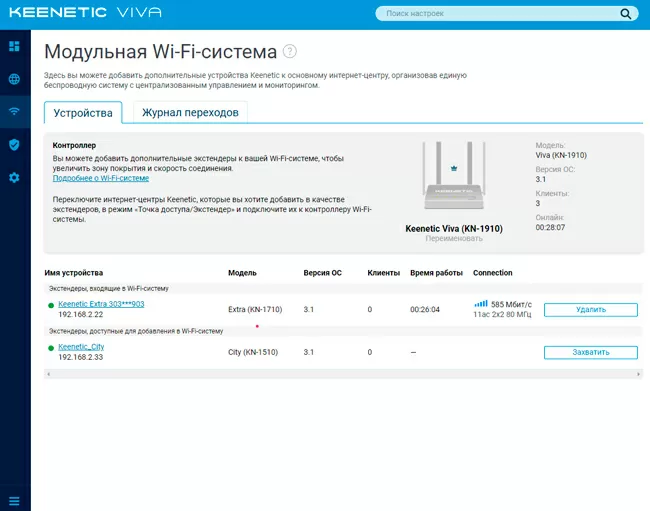The height and width of the screenshot is (511, 650).
Task: Click the help question mark beside the title
Action: pyautogui.click(x=290, y=51)
